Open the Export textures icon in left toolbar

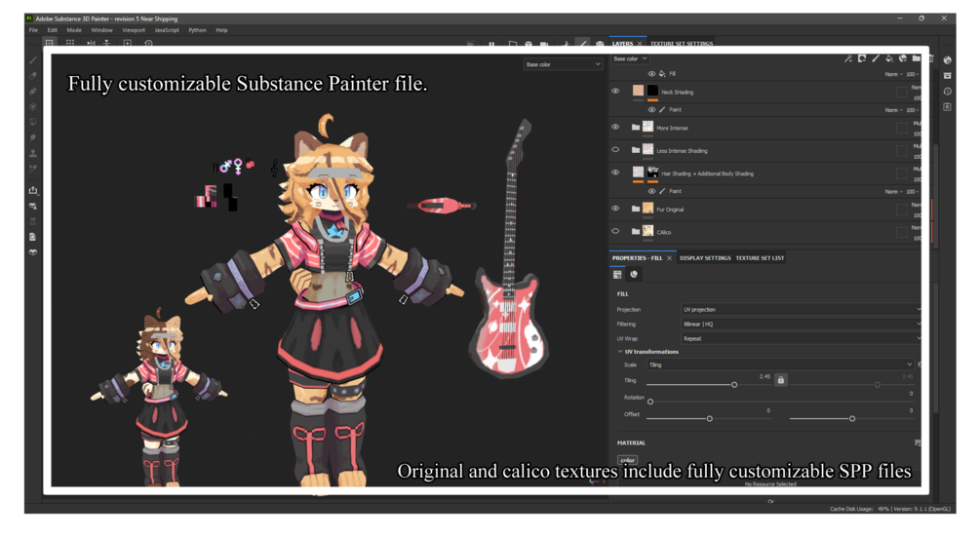[33, 191]
